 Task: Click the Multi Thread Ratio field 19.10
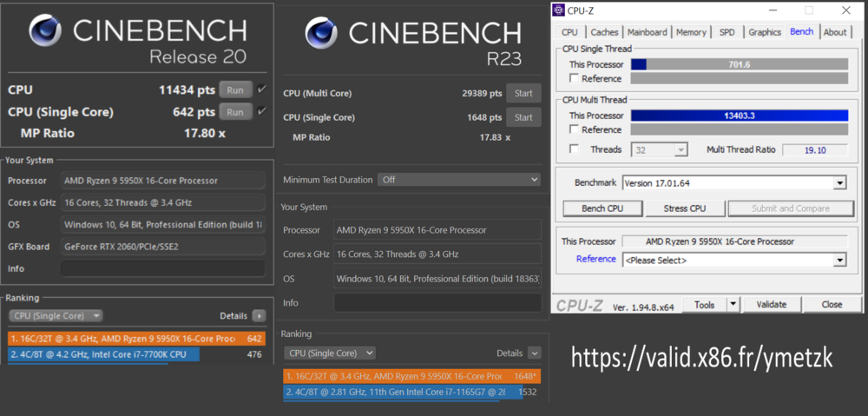coord(815,149)
